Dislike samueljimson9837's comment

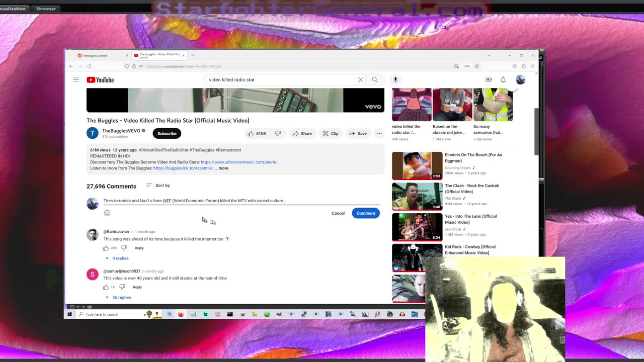122,287
